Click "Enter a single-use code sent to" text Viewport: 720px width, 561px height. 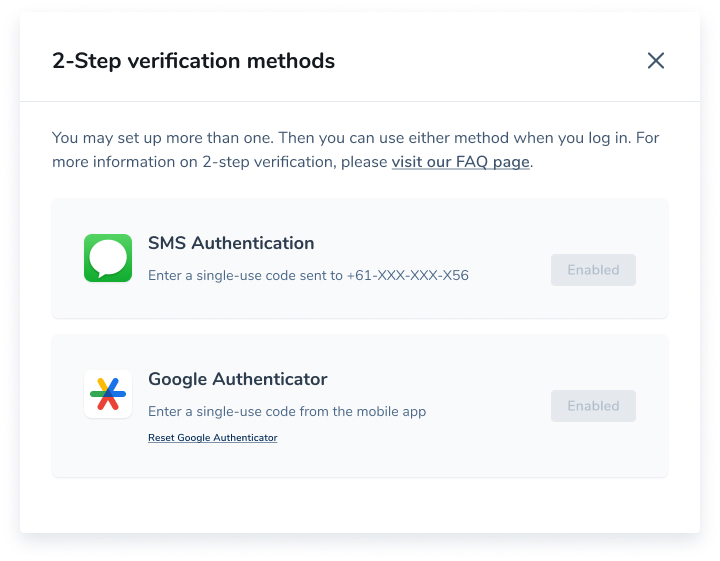245,275
